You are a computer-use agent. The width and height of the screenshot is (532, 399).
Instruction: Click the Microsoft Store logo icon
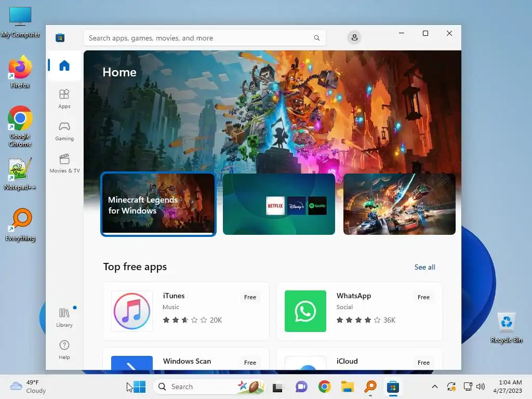pos(60,37)
